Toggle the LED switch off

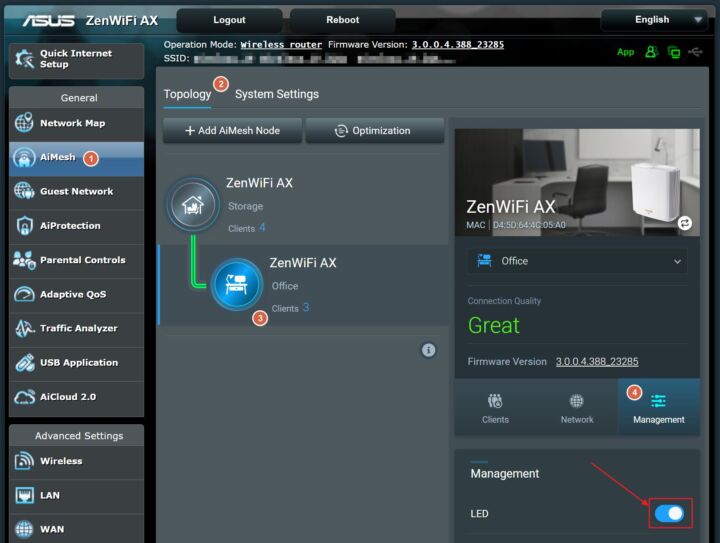(669, 514)
